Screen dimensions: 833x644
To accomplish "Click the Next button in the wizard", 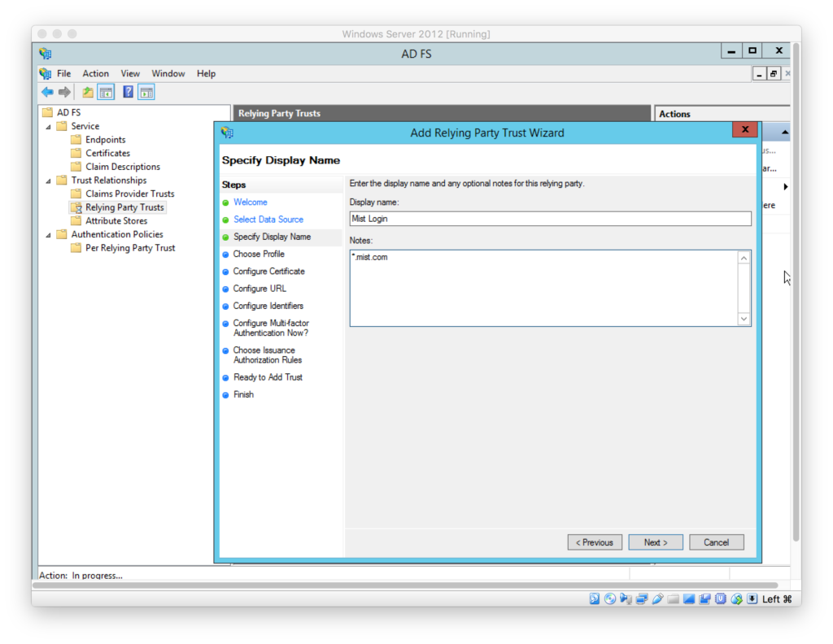I will [x=655, y=542].
